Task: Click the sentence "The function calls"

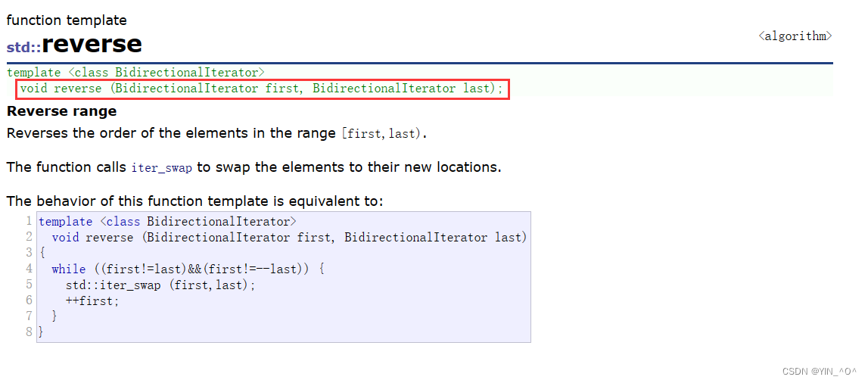Action: [67, 167]
